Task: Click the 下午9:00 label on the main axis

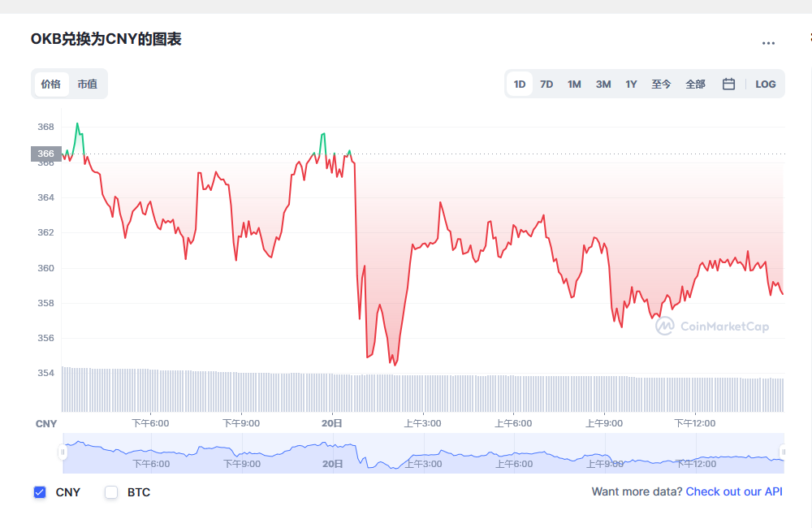Action: click(241, 423)
